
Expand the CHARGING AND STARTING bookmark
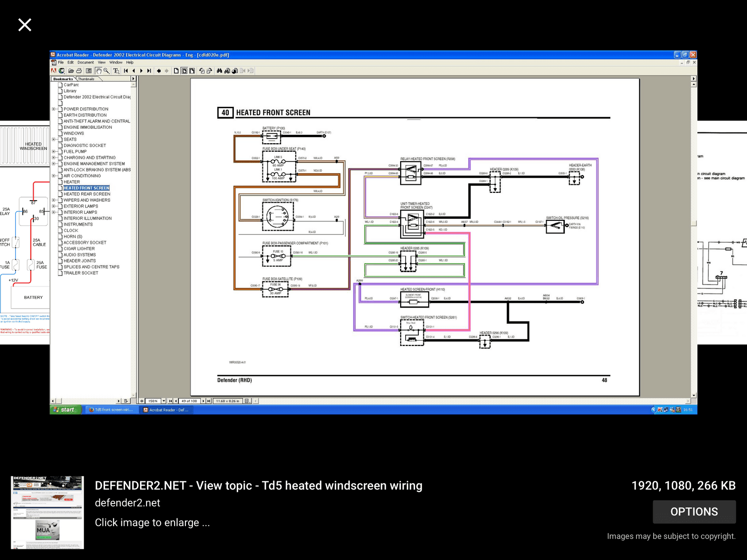pyautogui.click(x=53, y=158)
